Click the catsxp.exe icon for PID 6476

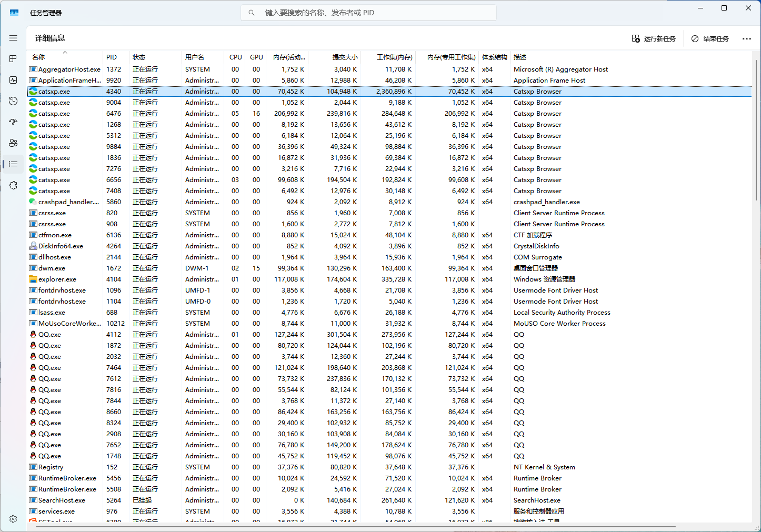point(33,113)
